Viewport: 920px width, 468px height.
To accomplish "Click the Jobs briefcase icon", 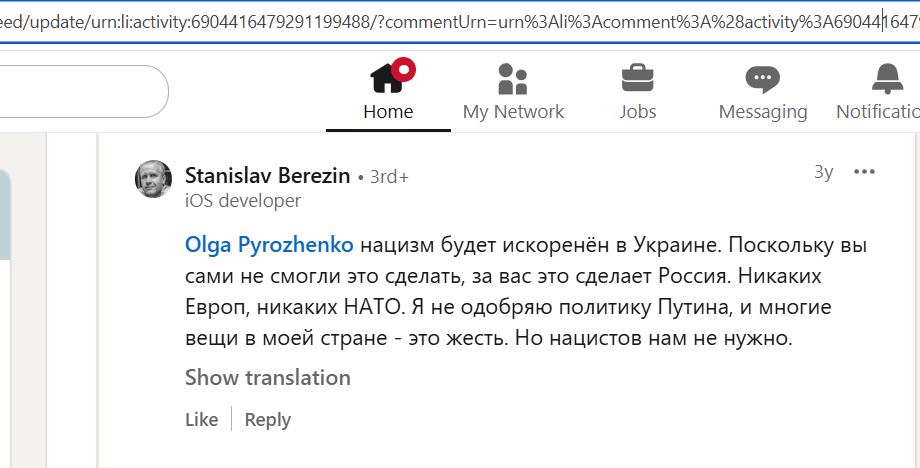I will tap(637, 77).
